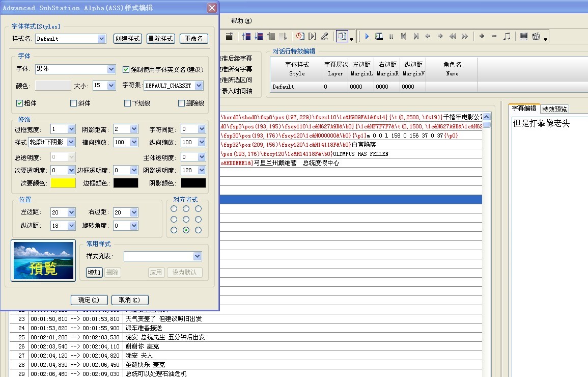Enable the 斜体 italic checkbox
This screenshot has width=588, height=377.
click(x=74, y=103)
